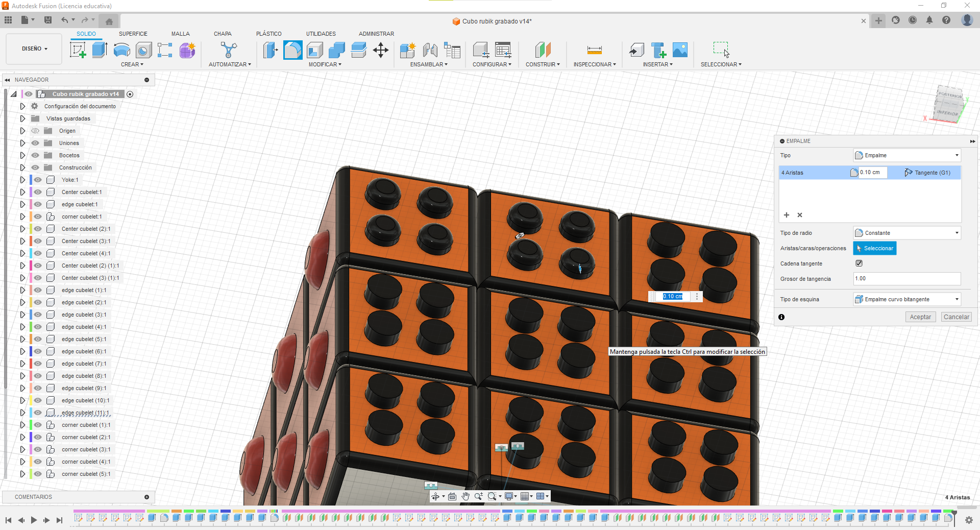The image size is (980, 530).
Task: Open the New Component tool
Action: tap(408, 50)
